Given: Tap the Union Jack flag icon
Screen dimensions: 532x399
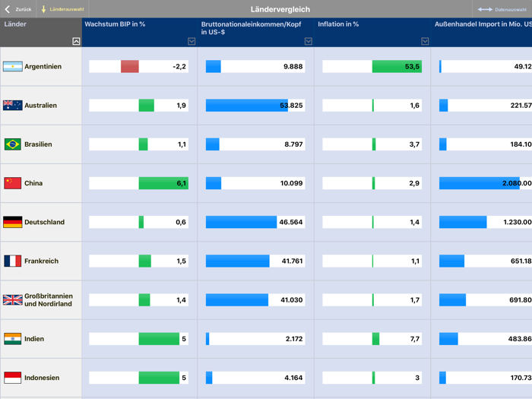Looking at the screenshot, I should point(13,300).
